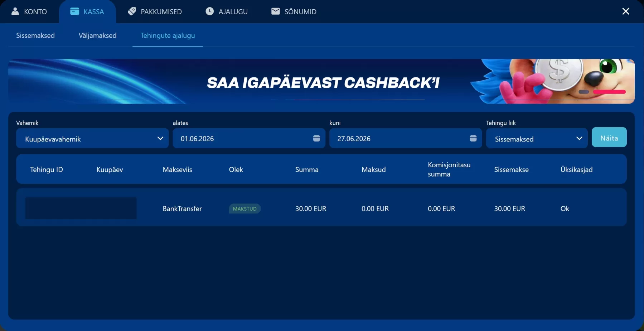Open the SÕNUMID messages tab

(x=294, y=11)
